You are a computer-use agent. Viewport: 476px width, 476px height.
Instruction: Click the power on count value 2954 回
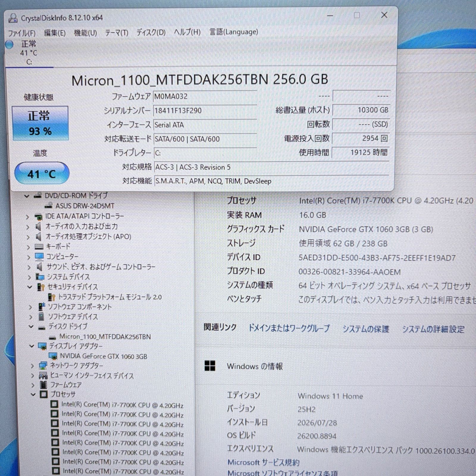click(x=361, y=138)
